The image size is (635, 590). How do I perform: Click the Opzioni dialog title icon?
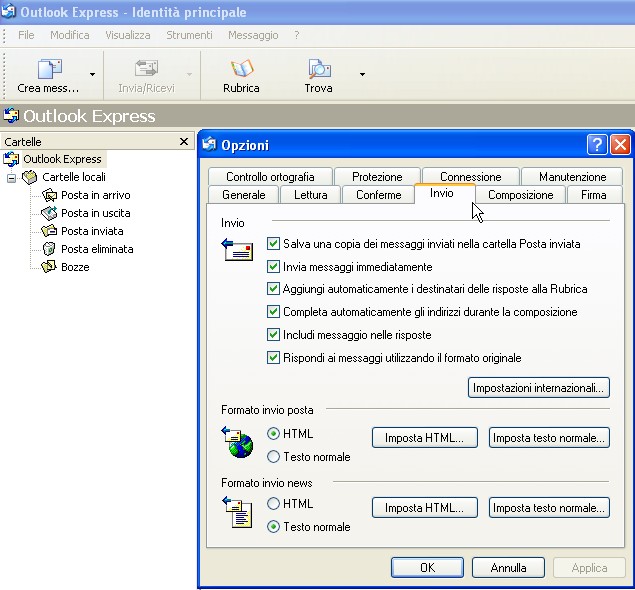(209, 144)
